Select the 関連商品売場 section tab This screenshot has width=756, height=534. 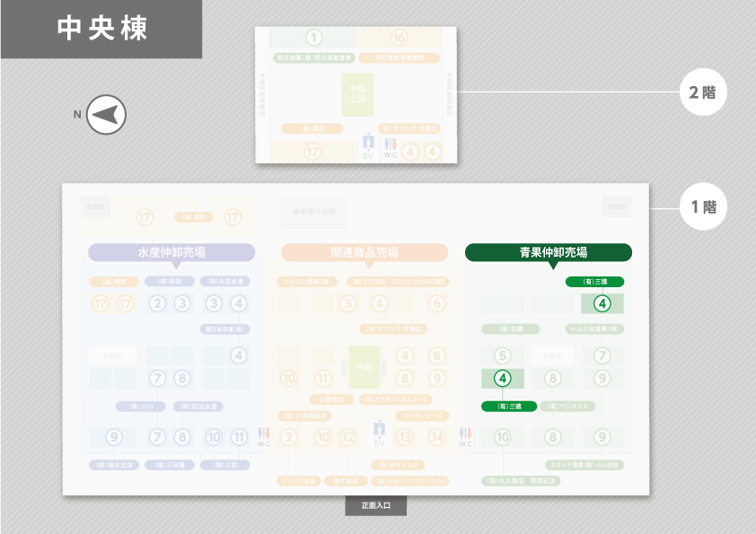365,252
